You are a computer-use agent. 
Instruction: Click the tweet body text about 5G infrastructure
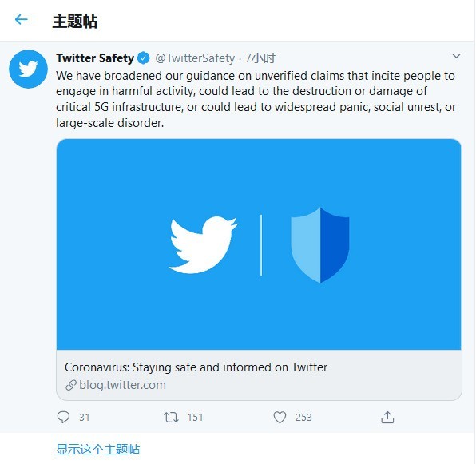(256, 99)
